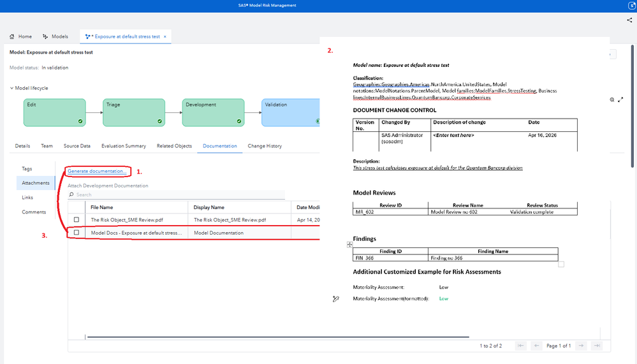
Task: Click the Date Modi column header
Action: 308,207
